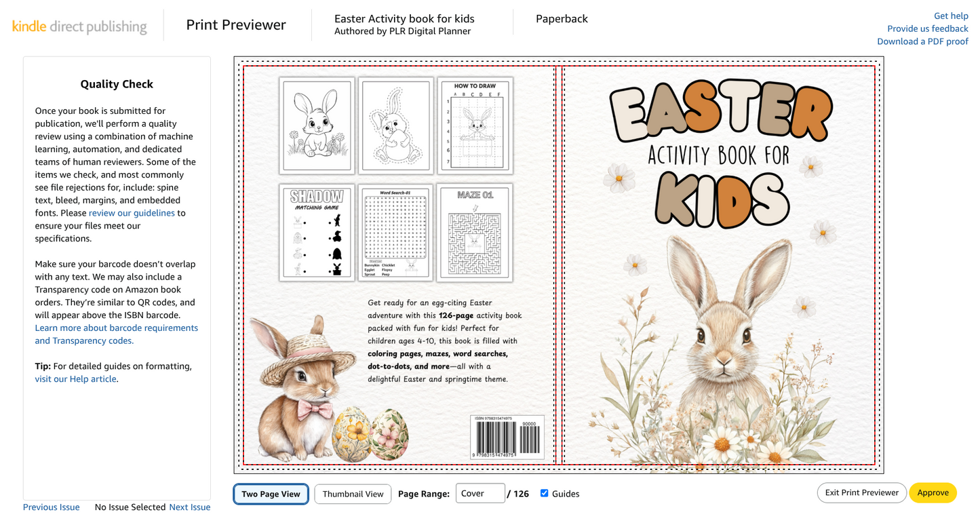Toggle the Guides checkbox

(544, 493)
